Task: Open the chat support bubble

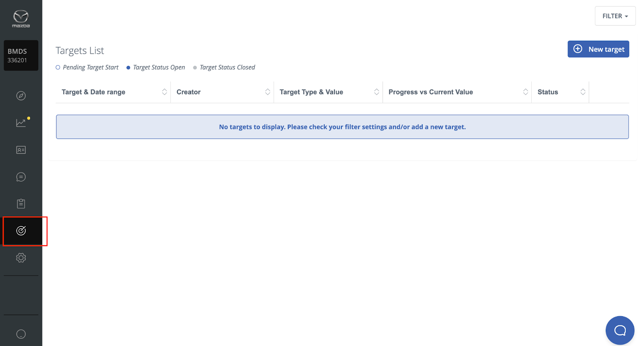Action: coord(620,330)
